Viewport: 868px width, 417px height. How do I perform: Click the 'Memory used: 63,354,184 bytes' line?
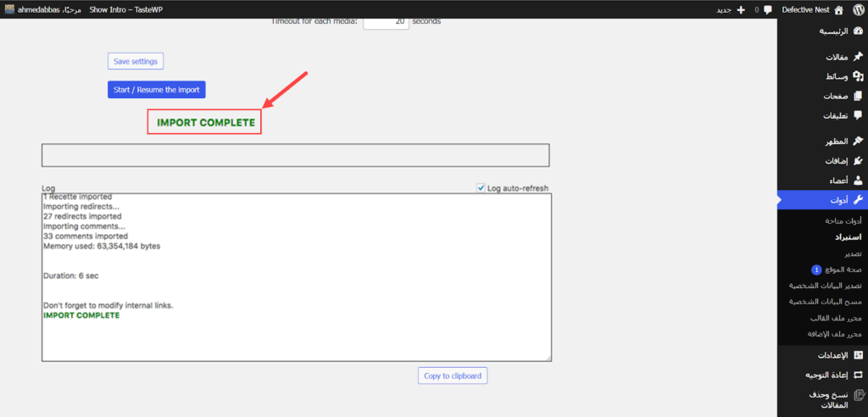coord(102,247)
